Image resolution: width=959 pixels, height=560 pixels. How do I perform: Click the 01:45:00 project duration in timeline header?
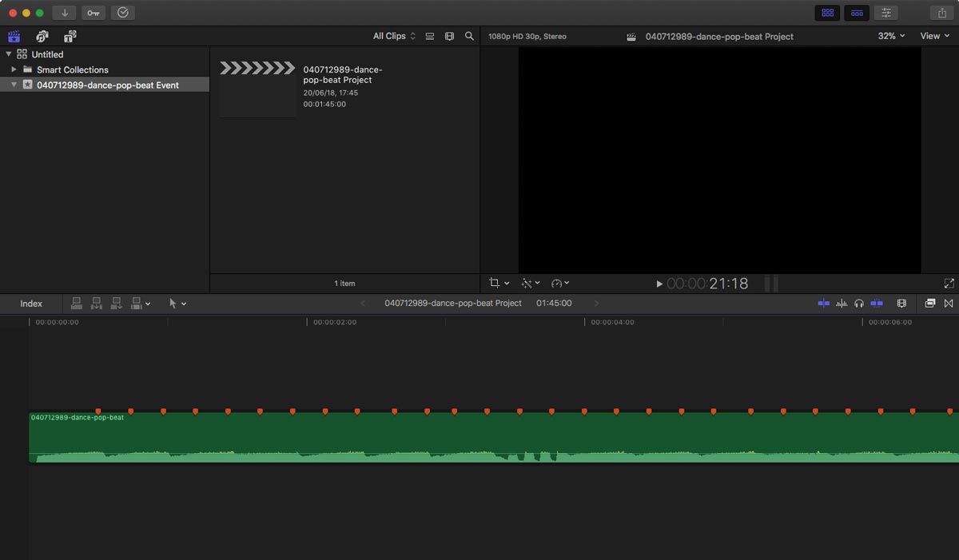(x=554, y=304)
